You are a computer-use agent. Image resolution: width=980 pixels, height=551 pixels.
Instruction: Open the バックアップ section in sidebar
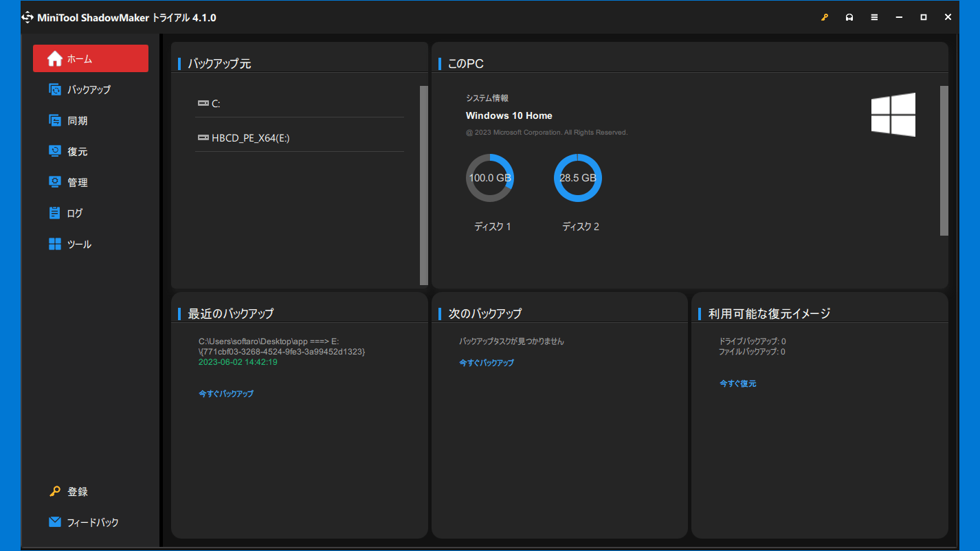pos(91,89)
